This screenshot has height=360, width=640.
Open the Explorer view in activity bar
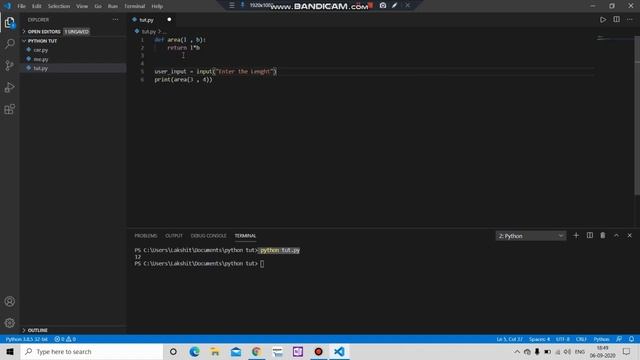pos(9,23)
